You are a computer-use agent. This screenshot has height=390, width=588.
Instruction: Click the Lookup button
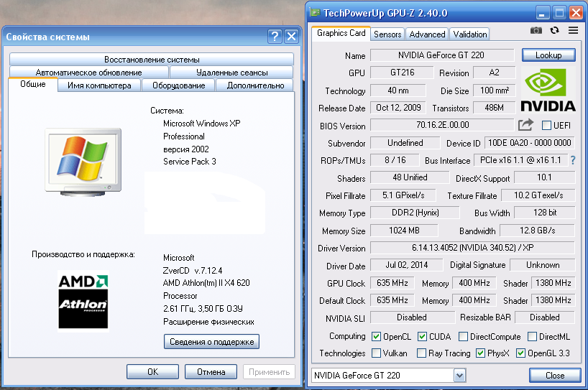[x=548, y=55]
